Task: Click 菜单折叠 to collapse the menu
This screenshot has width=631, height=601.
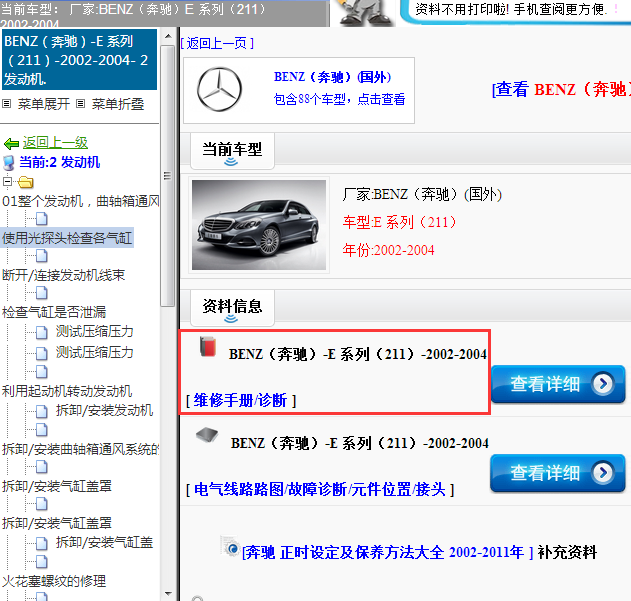Action: coord(118,104)
